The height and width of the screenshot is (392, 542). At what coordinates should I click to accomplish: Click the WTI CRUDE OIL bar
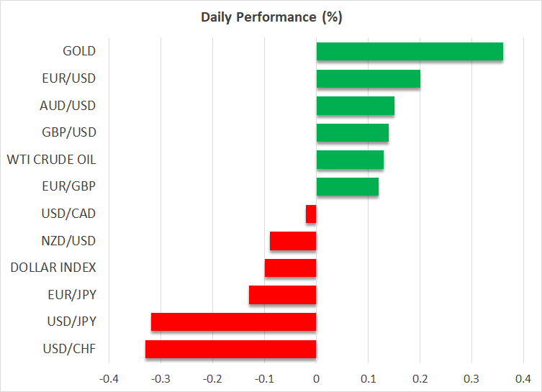coord(350,160)
